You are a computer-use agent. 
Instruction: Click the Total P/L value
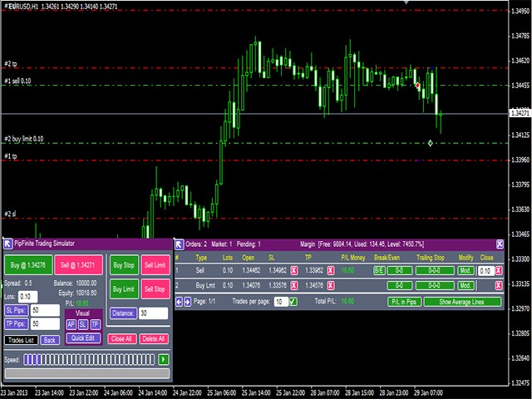(347, 301)
